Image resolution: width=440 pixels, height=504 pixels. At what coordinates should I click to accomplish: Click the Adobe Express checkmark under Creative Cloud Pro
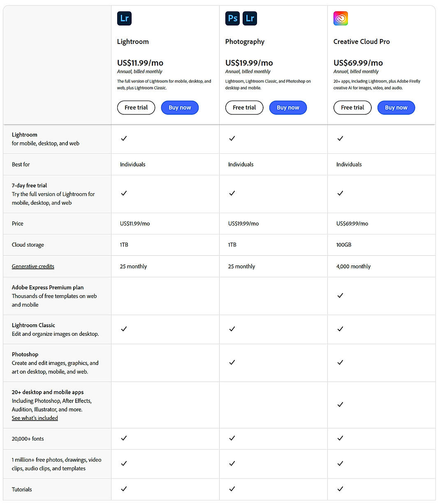[340, 296]
